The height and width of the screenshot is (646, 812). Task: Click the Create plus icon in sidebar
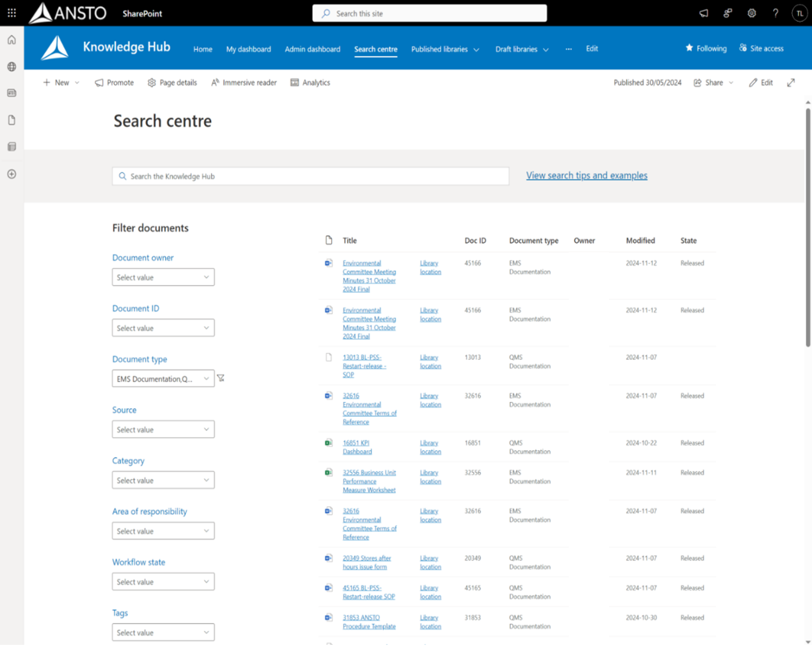pos(12,174)
